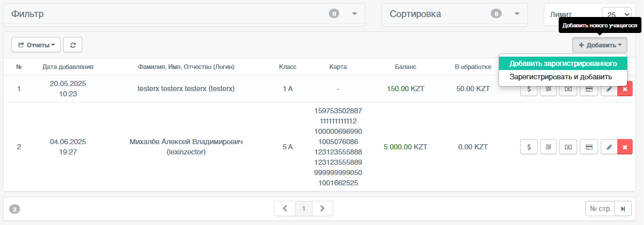Click the processing amount 0.00 KZT
644x225 pixels.
(x=473, y=147)
